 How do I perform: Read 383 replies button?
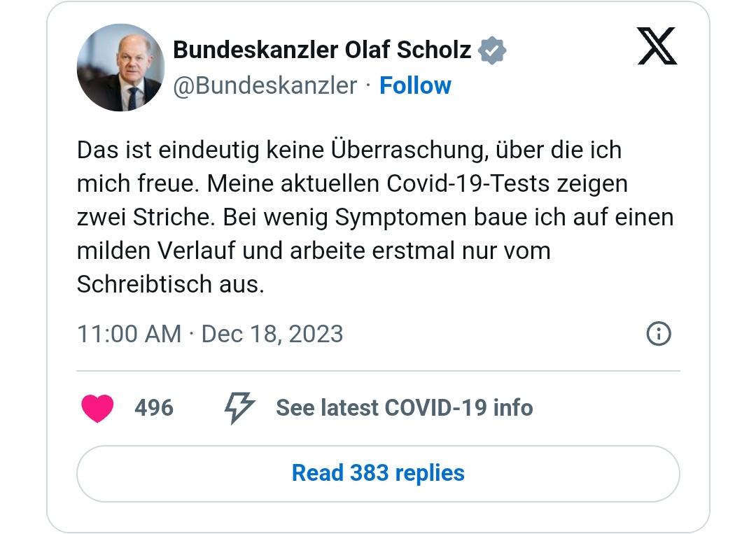coord(378,473)
